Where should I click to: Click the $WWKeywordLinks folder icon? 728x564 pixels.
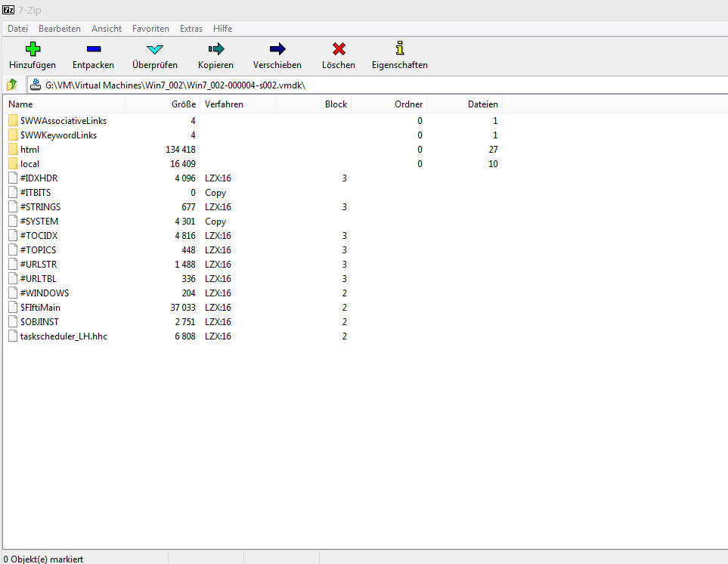point(13,135)
